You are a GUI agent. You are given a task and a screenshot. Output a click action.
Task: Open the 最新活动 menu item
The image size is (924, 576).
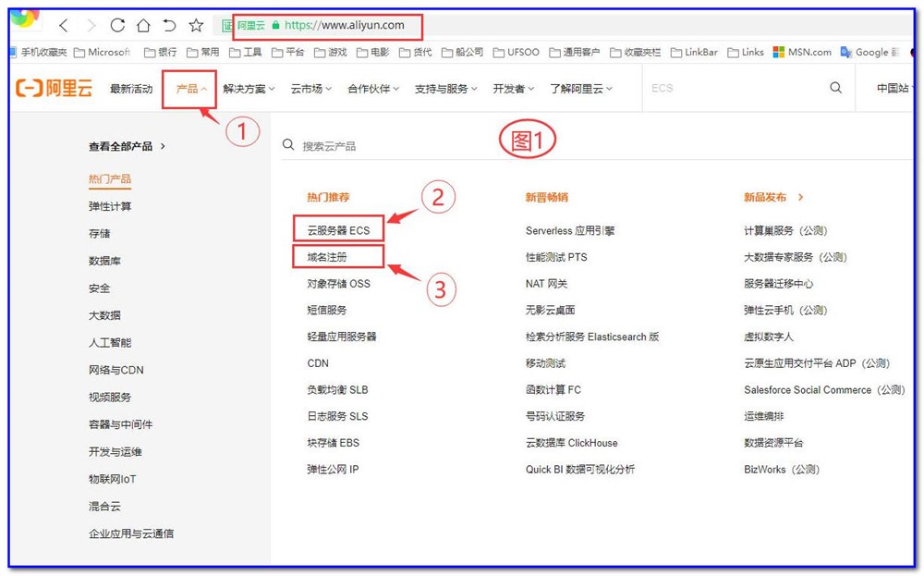(x=131, y=89)
